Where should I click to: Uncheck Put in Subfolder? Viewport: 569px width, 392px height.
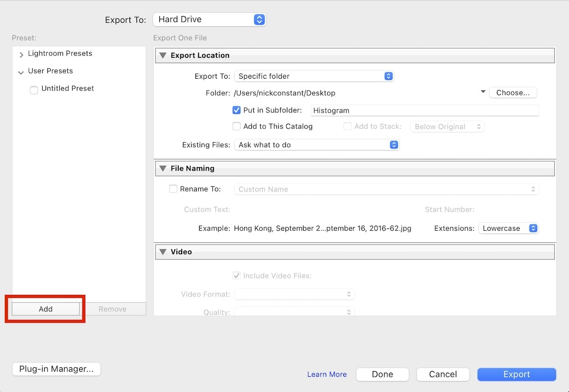pos(236,110)
